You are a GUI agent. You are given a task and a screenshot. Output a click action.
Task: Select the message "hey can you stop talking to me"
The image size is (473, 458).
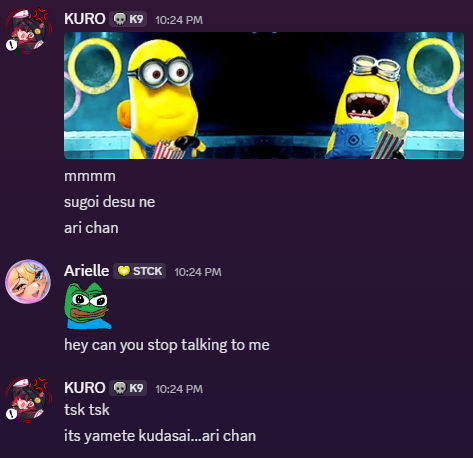(x=167, y=345)
